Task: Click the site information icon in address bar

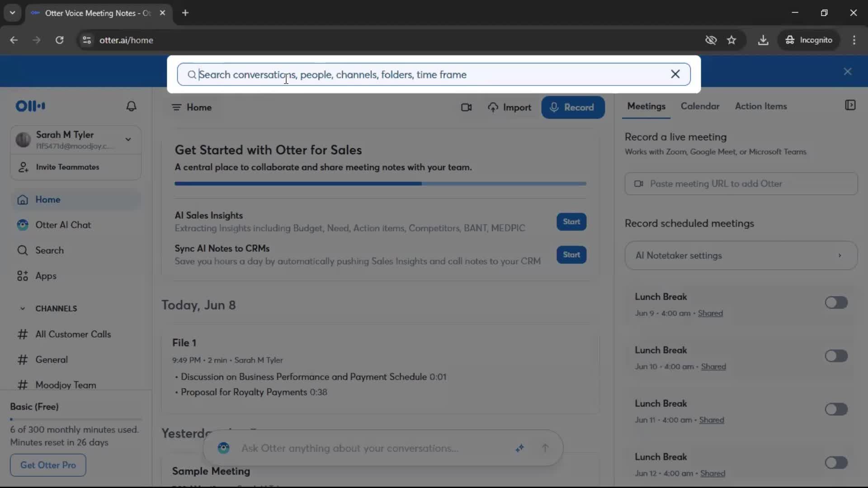Action: coord(87,40)
